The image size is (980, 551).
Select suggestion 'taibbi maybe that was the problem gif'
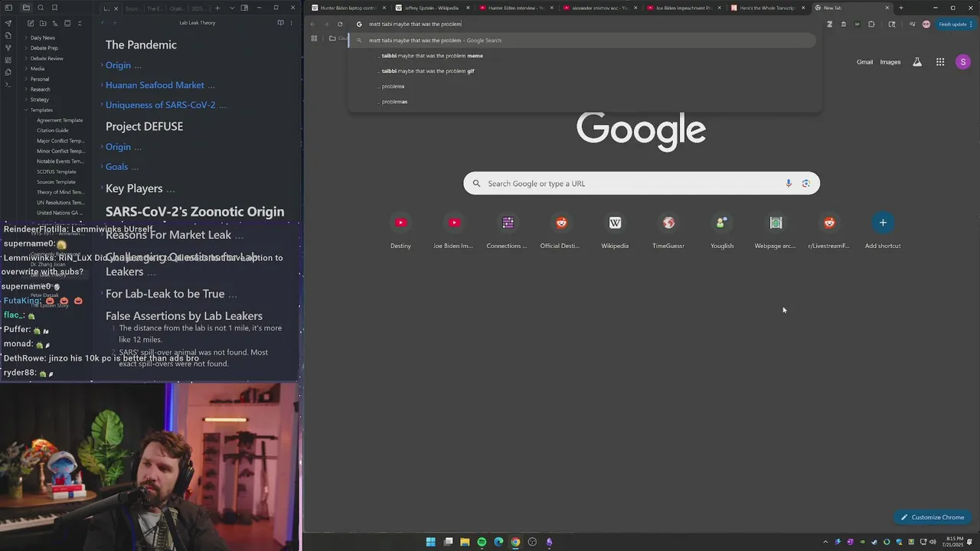[583, 71]
